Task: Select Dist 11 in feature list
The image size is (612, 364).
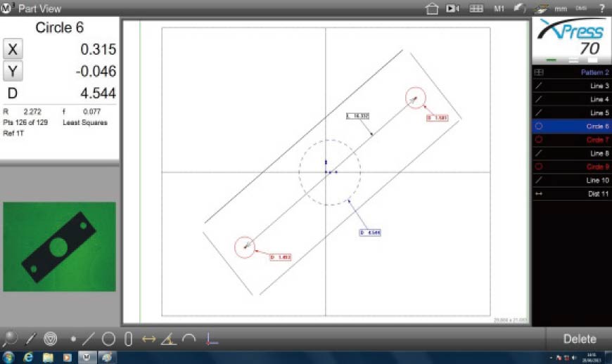Action: click(572, 194)
